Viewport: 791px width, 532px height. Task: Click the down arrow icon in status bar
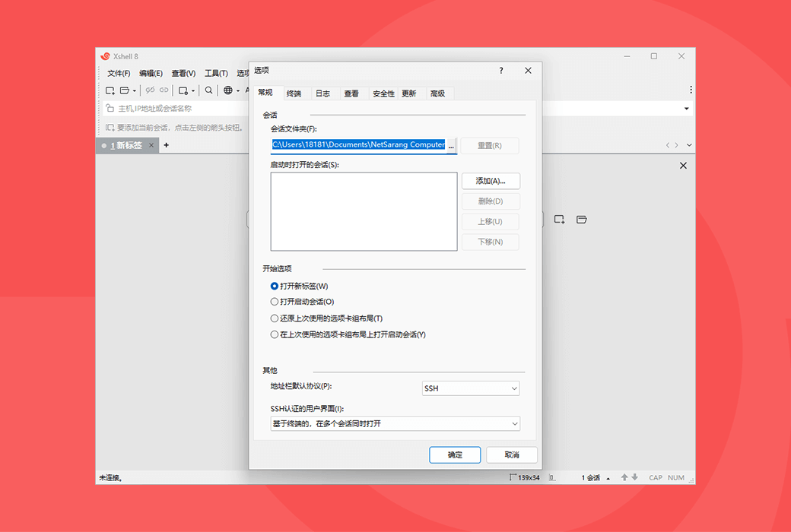[634, 477]
